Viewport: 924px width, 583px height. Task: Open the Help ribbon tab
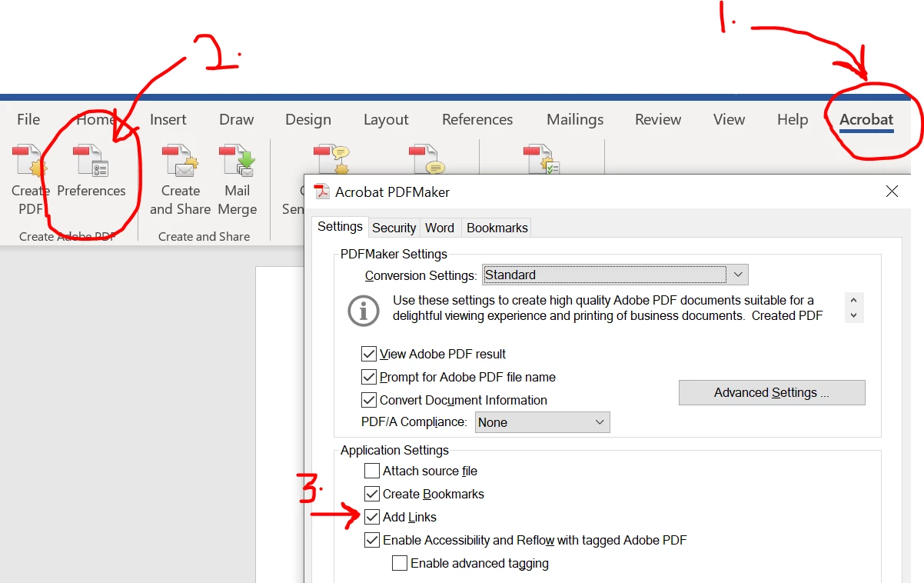(x=793, y=119)
